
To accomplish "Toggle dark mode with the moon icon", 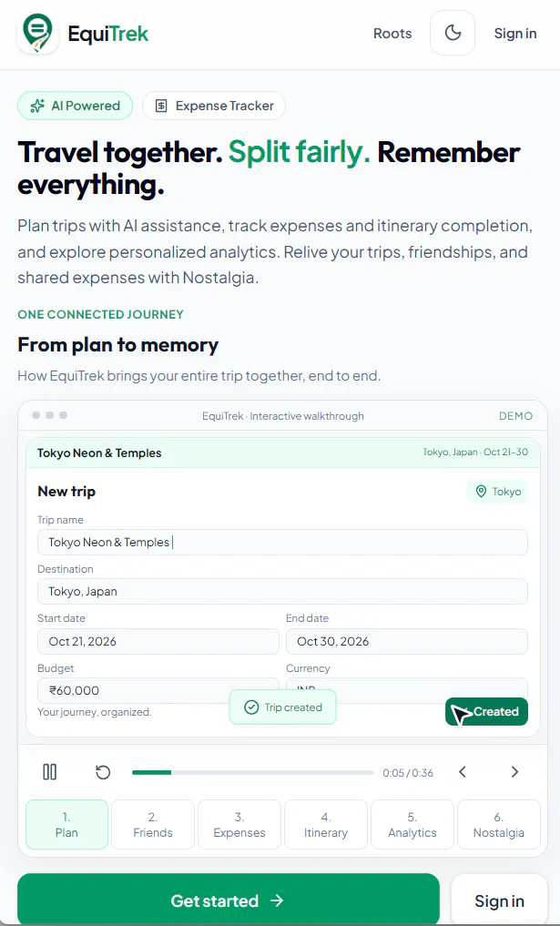I will [453, 33].
